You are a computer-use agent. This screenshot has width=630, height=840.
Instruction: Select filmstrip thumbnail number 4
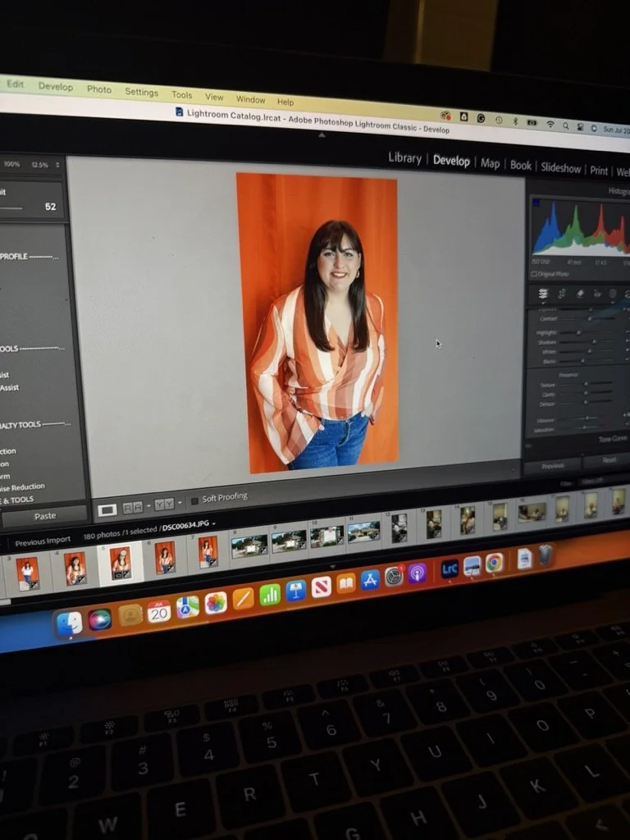(75, 569)
